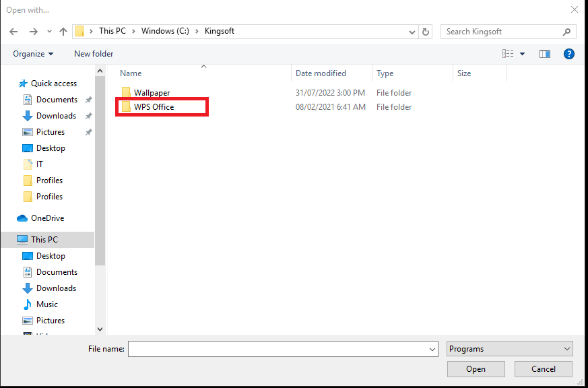Click the Quick access star icon
This screenshot has width=588, height=388.
pyautogui.click(x=22, y=84)
